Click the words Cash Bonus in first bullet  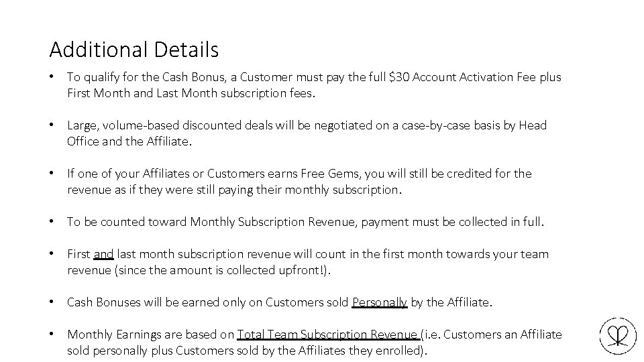(193, 77)
